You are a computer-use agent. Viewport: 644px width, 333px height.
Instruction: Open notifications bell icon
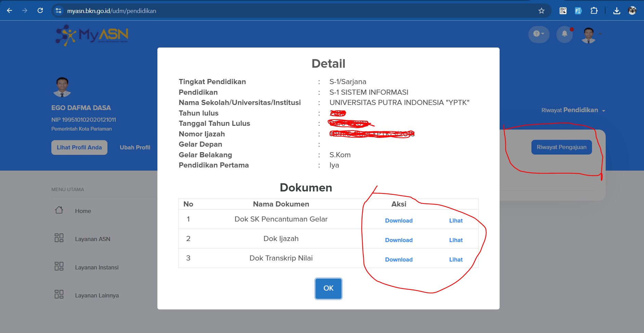[x=565, y=34]
